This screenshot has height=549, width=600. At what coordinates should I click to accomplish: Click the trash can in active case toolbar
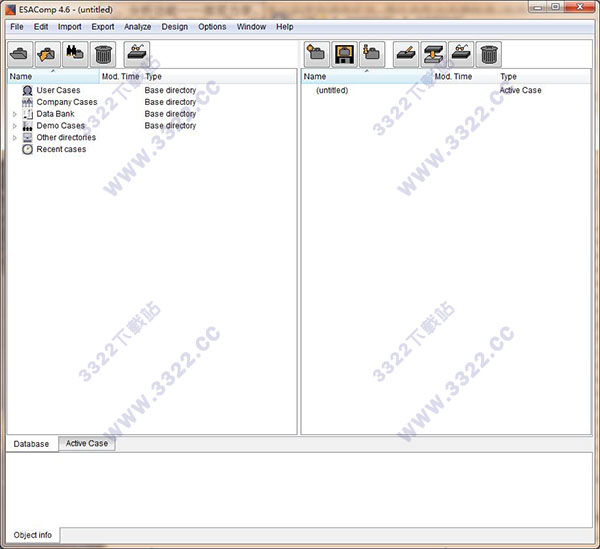tap(489, 54)
